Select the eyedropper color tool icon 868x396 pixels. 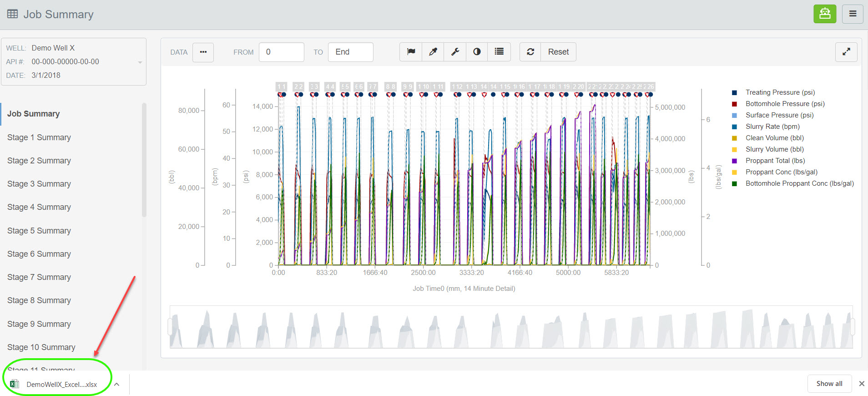[x=433, y=52]
